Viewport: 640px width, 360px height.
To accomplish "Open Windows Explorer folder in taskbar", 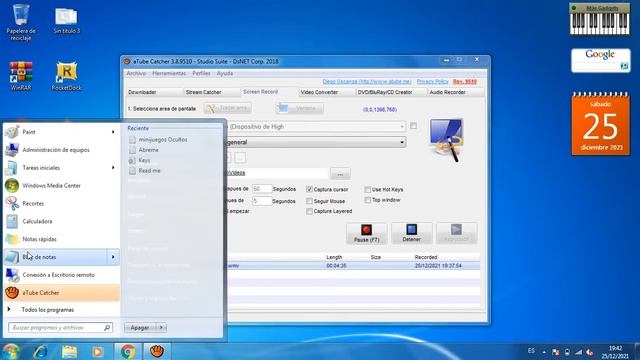I will point(69,351).
